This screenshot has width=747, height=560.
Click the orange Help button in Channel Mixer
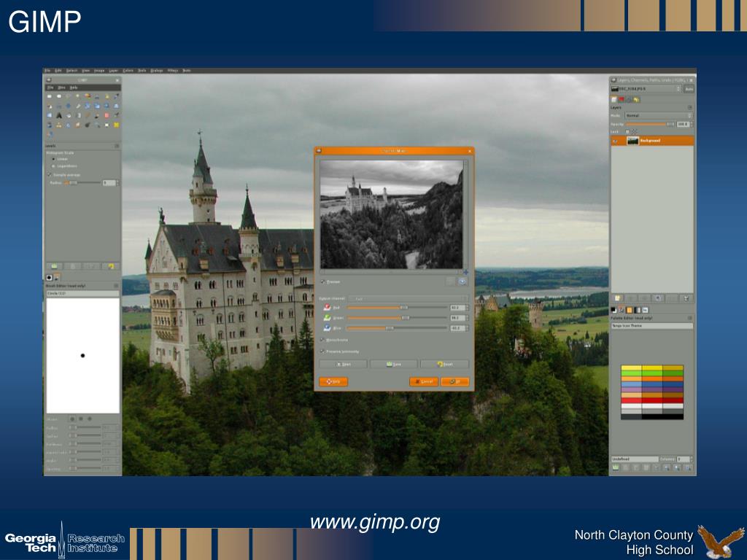(333, 381)
